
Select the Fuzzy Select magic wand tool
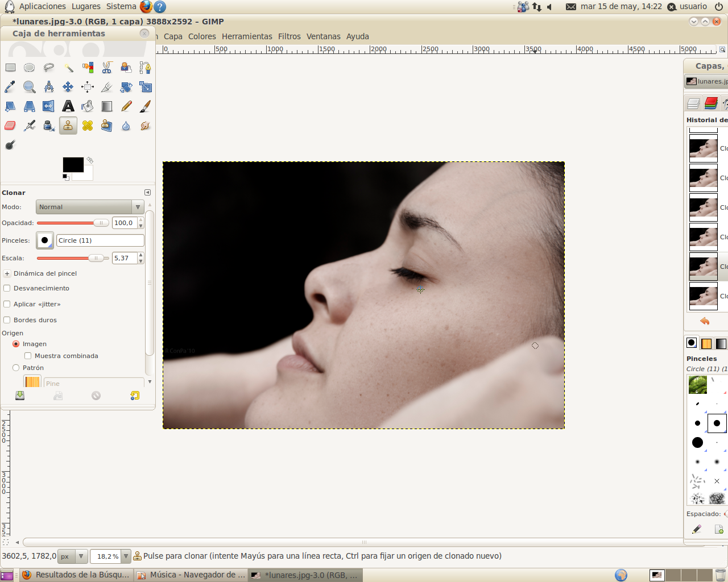[68, 68]
